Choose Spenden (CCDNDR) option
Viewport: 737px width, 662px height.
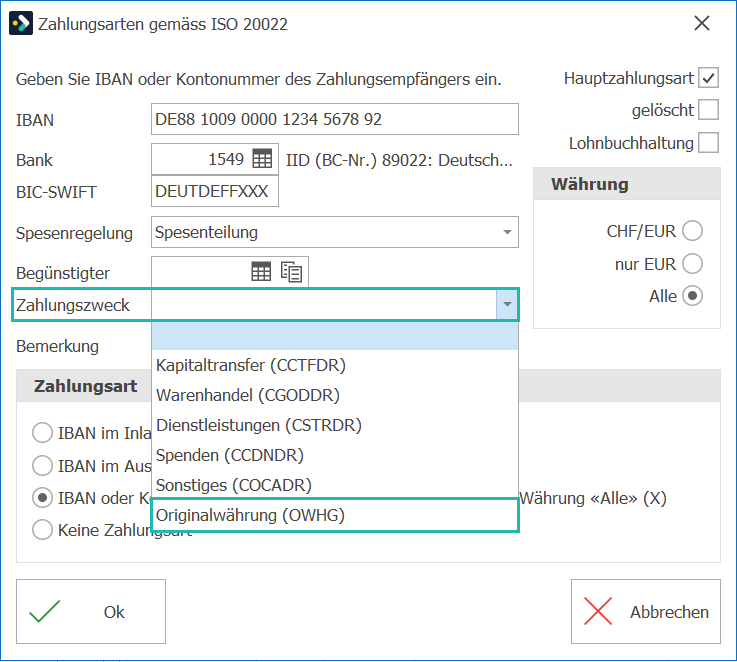pyautogui.click(x=335, y=455)
